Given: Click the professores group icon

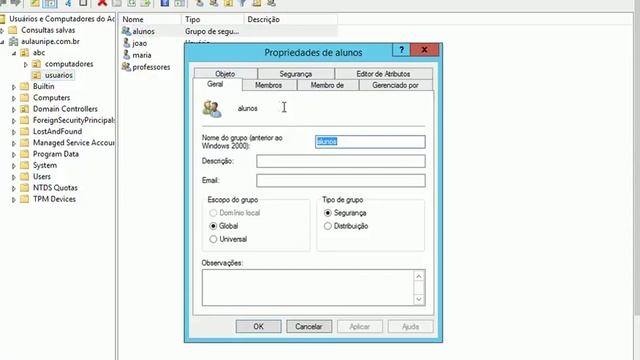Looking at the screenshot, I should click(126, 67).
